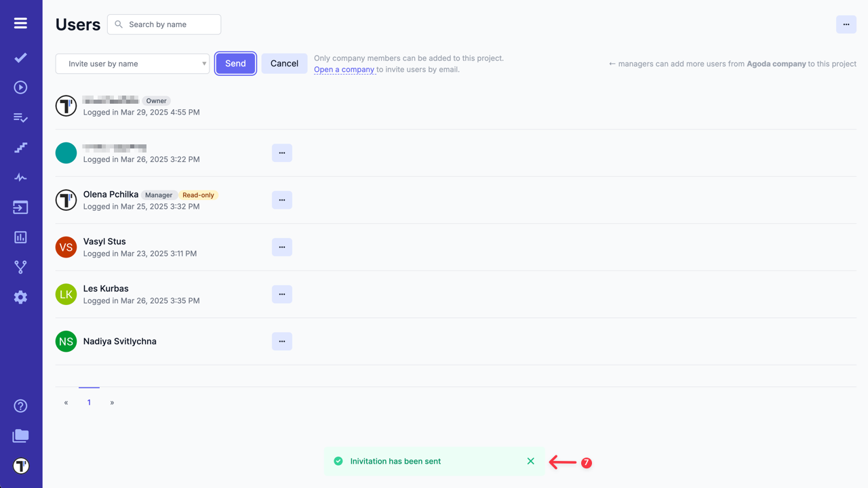Open the branches icon in the sidebar

20,266
